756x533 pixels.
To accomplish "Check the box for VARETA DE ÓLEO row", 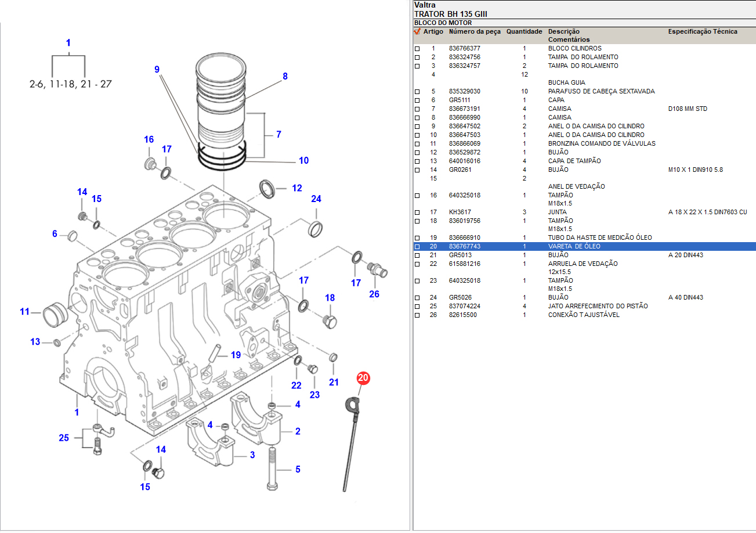I will 417,247.
